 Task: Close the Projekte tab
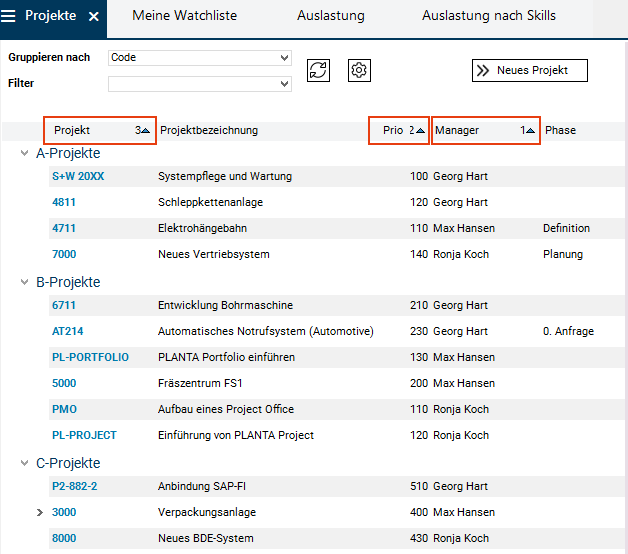(94, 17)
